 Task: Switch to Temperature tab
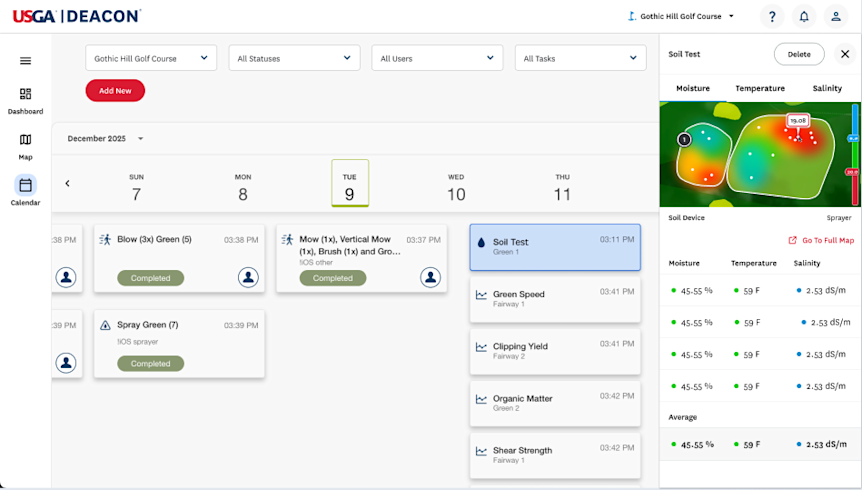coord(760,88)
